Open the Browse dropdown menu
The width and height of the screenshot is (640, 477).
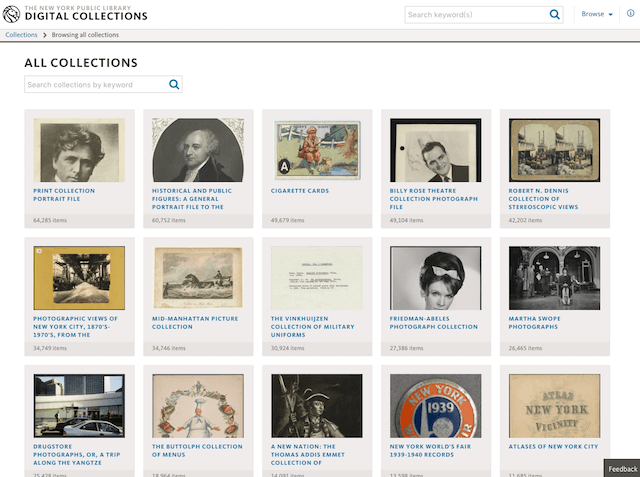(x=597, y=14)
